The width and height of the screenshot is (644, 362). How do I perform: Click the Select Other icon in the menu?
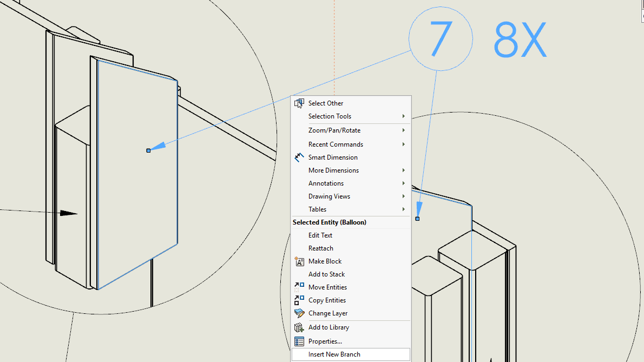point(299,103)
